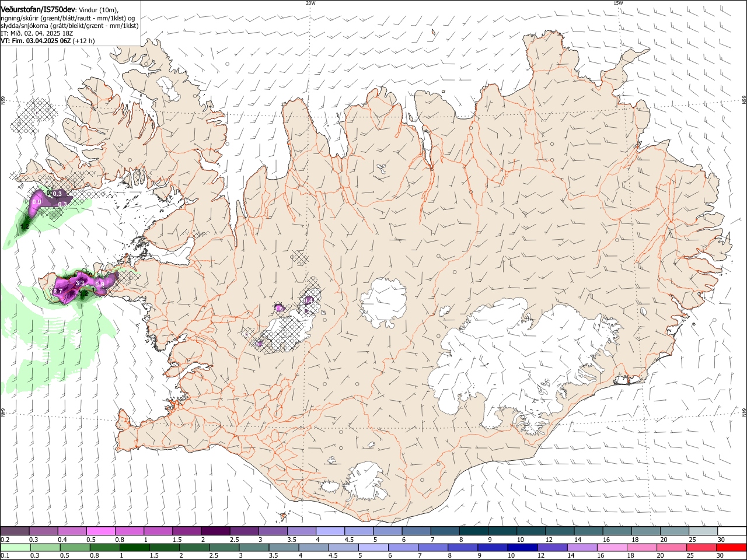Click the teal-gray 14 mm snow swatch
This screenshot has width=747, height=560.
coord(588,531)
